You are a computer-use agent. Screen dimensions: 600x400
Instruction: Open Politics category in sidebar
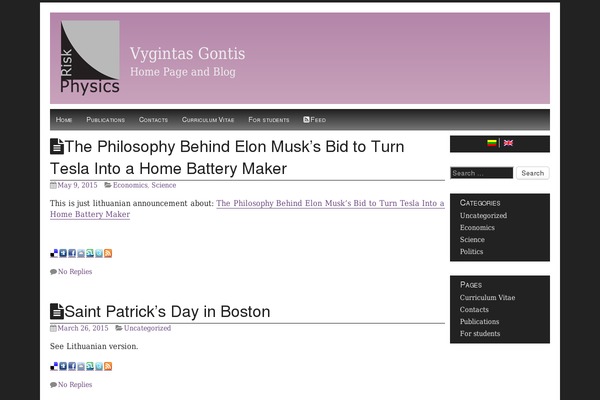471,251
